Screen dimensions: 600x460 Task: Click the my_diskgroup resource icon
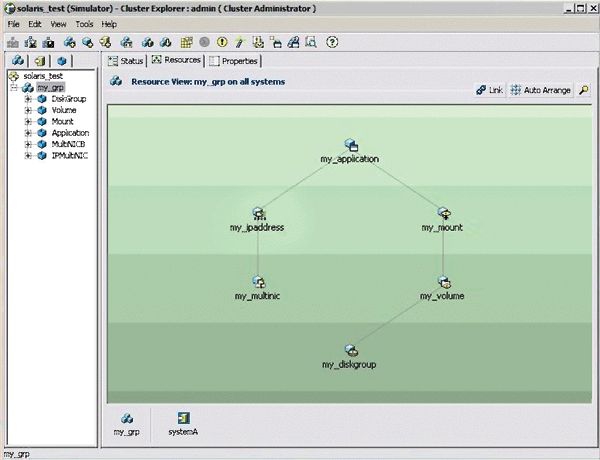pos(351,350)
